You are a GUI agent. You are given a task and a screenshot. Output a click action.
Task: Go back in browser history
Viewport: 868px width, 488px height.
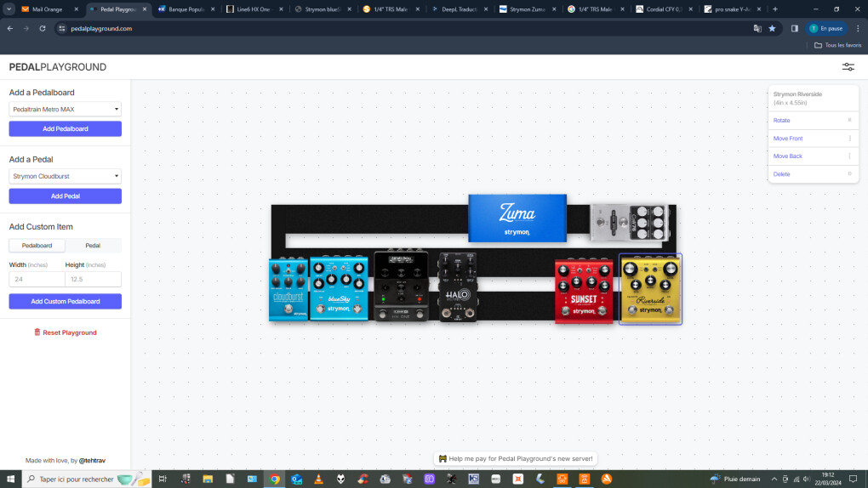10,28
